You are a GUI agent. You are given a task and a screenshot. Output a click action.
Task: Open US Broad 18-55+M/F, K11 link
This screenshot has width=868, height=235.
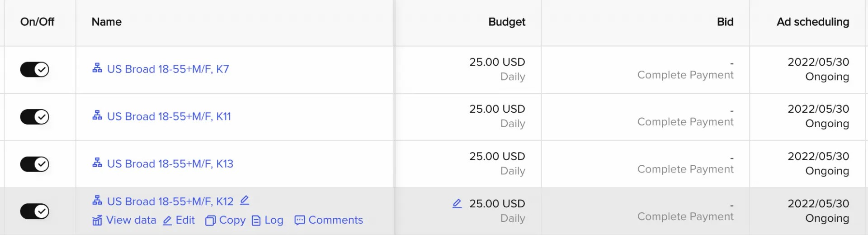click(x=169, y=116)
